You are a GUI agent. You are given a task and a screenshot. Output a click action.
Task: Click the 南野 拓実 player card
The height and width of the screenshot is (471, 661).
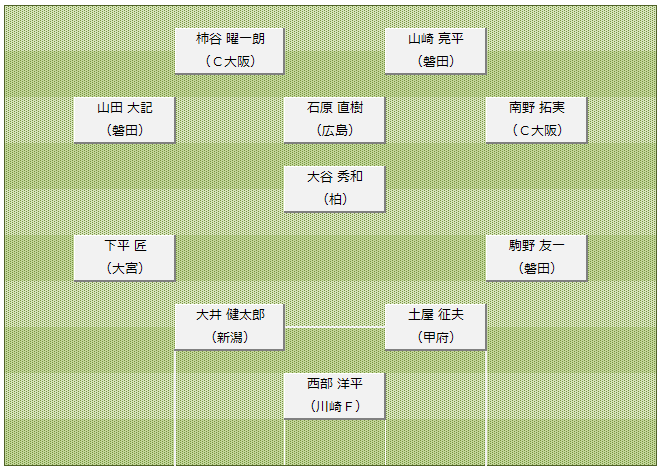pyautogui.click(x=536, y=120)
